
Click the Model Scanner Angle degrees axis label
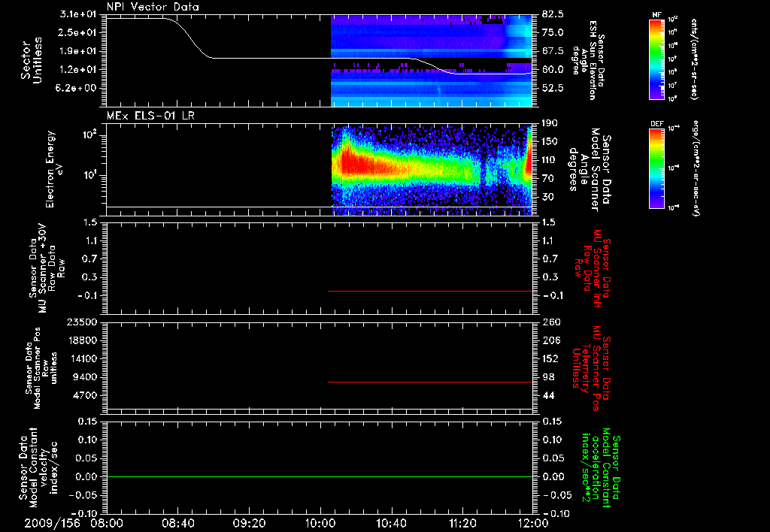click(590, 170)
